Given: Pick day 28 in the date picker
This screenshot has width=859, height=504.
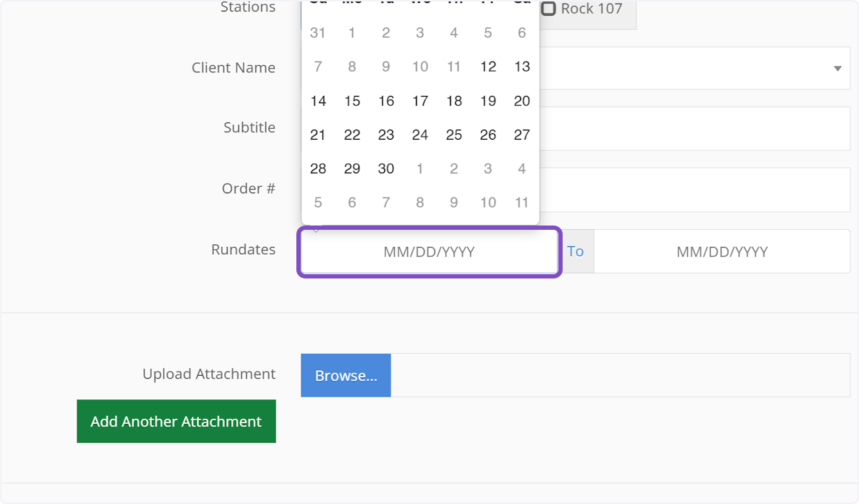Looking at the screenshot, I should pos(318,169).
